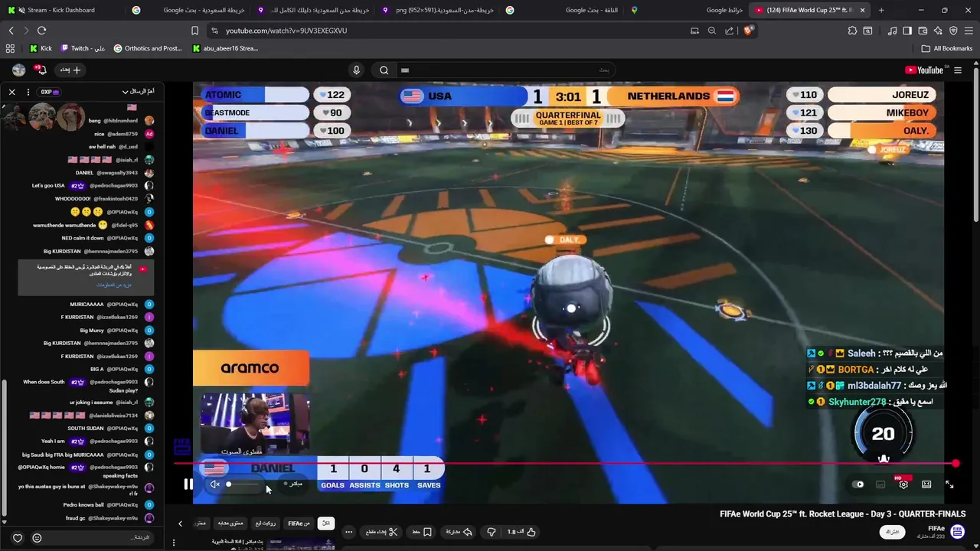Pause the YouTube video

[188, 484]
